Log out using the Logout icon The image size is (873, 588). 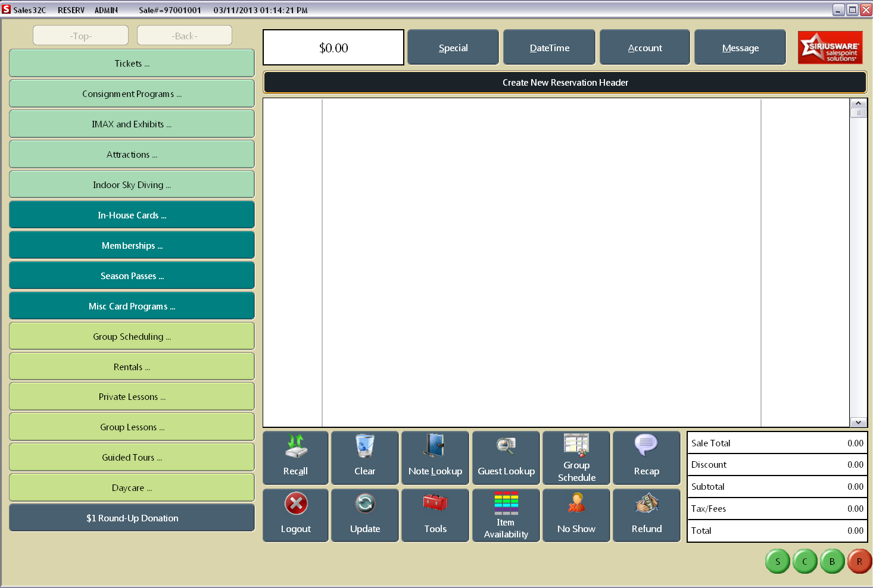coord(295,514)
